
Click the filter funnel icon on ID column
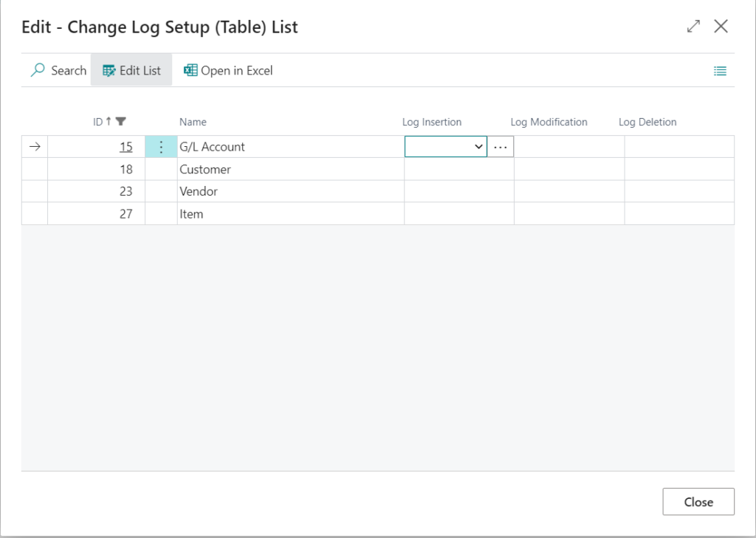(121, 122)
